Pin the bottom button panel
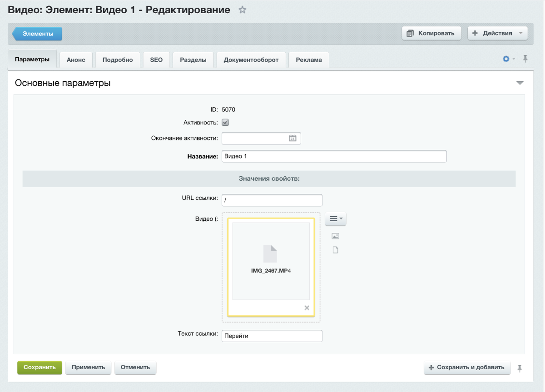 pyautogui.click(x=520, y=368)
